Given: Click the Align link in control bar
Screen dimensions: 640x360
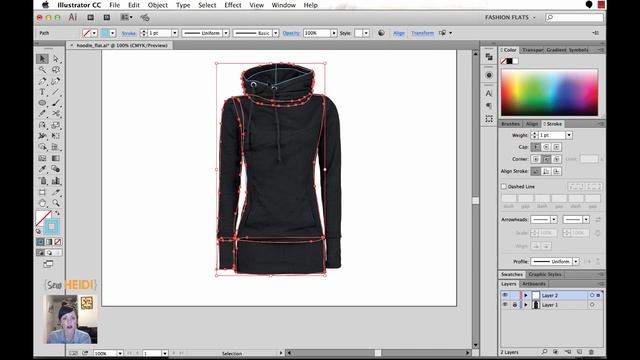Looking at the screenshot, I should click(398, 33).
